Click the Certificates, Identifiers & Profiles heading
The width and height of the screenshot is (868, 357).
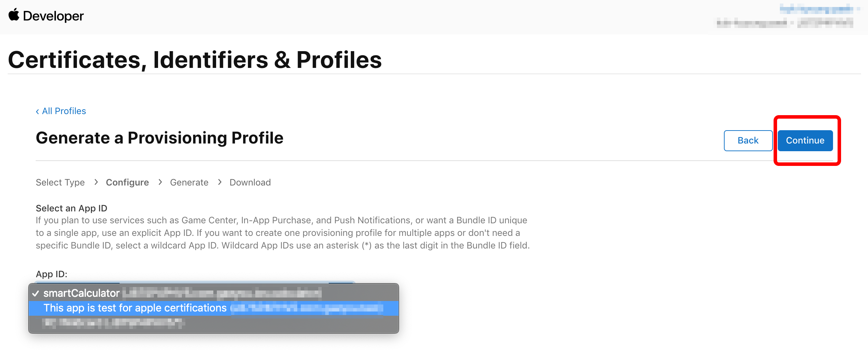(x=195, y=60)
